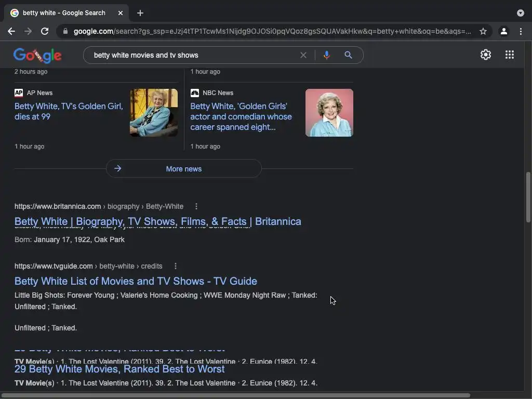Click the Google logo
Screen dimensions: 532x399
pos(37,55)
